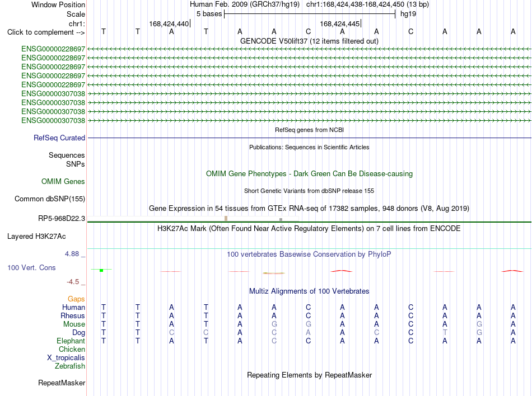Click the -4.5 PhyloP lower scale value
Viewport: 532px width, 396px height.
tap(73, 282)
